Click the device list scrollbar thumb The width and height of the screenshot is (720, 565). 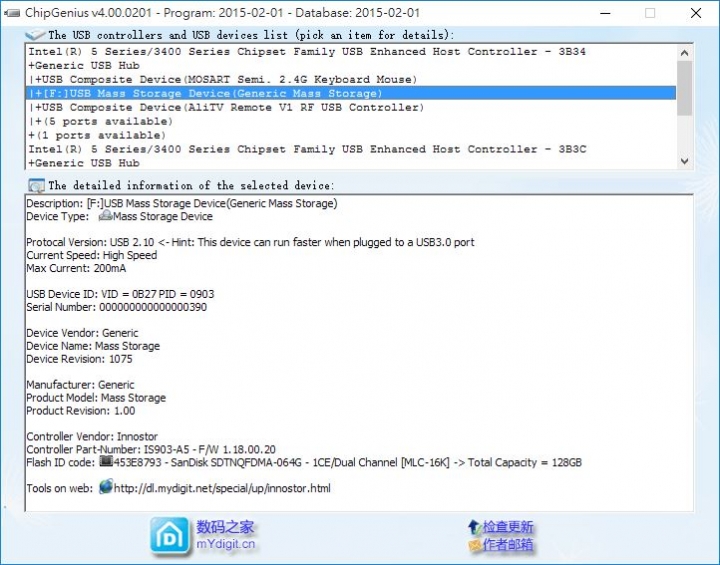[x=684, y=88]
